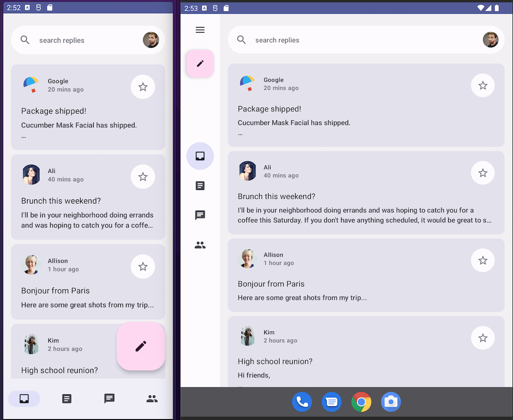Switch to the Groups tab in the bottom navigation bar
This screenshot has width=513, height=420.
[152, 399]
